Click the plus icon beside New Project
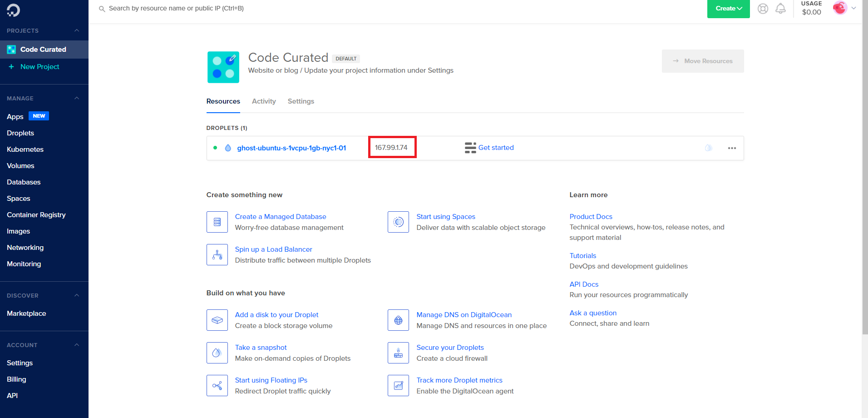Image resolution: width=868 pixels, height=418 pixels. (x=11, y=67)
